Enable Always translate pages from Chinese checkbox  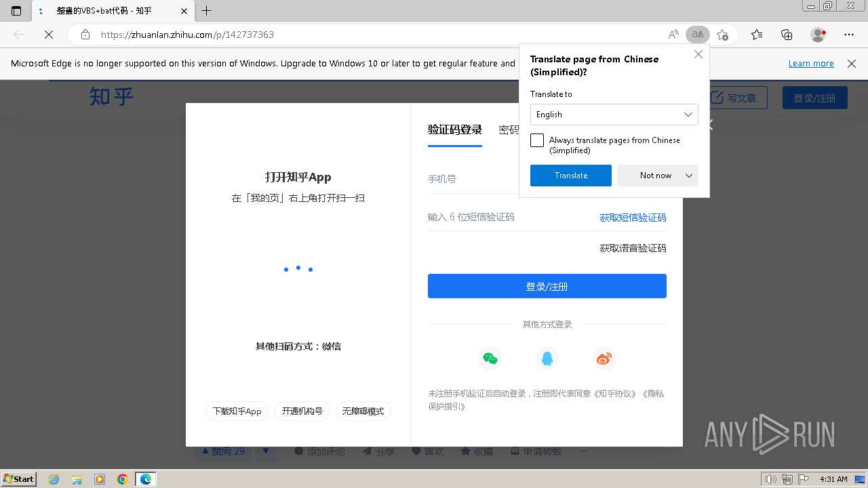[x=537, y=140]
